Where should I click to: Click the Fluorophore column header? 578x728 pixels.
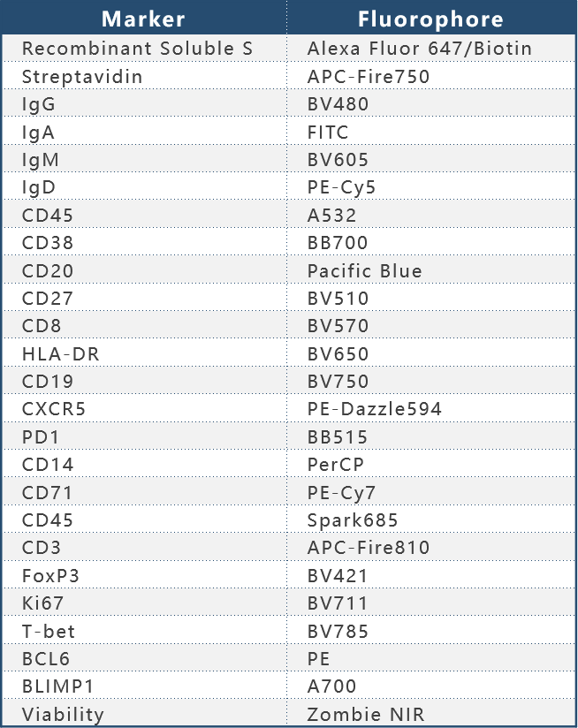pos(431,19)
